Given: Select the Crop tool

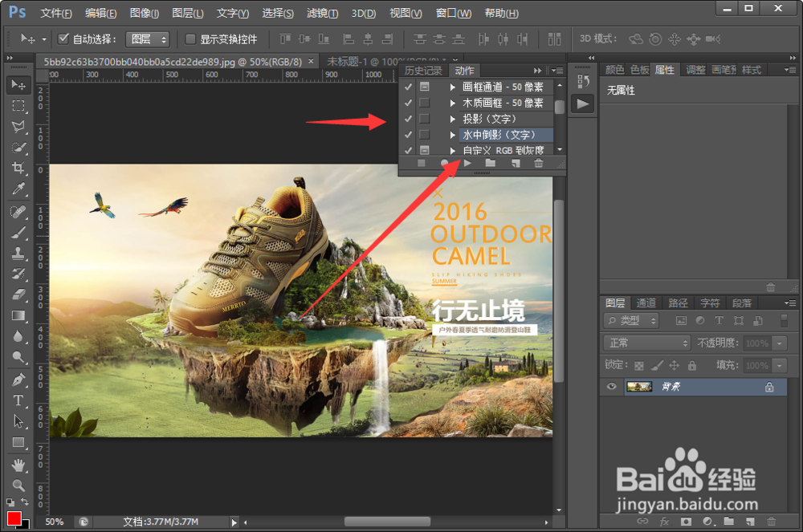Looking at the screenshot, I should coord(18,168).
